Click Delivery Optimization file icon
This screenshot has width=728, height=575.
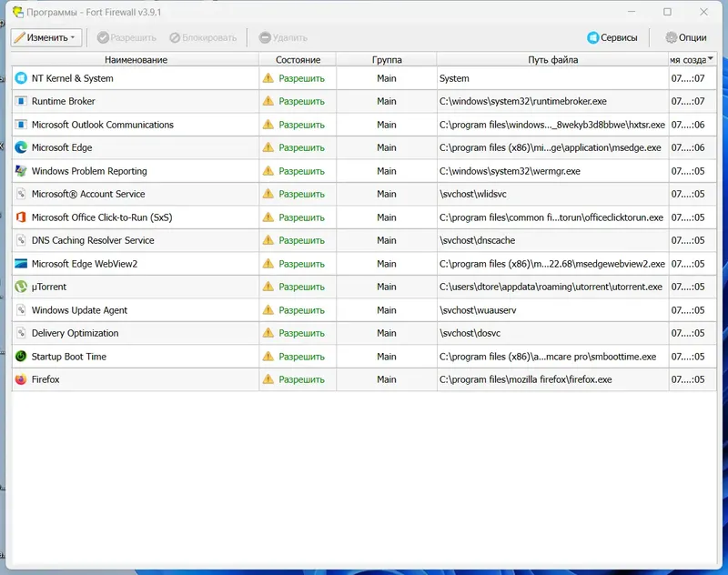(x=21, y=333)
